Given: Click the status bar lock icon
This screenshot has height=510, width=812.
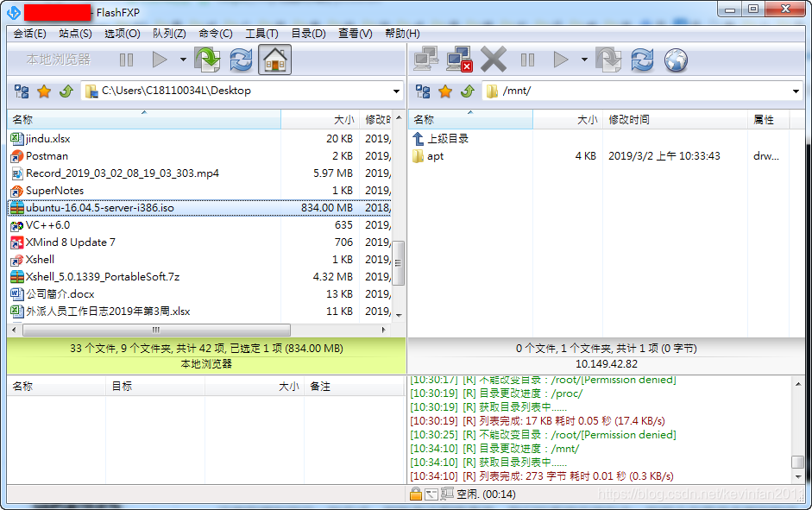Looking at the screenshot, I should pos(415,494).
